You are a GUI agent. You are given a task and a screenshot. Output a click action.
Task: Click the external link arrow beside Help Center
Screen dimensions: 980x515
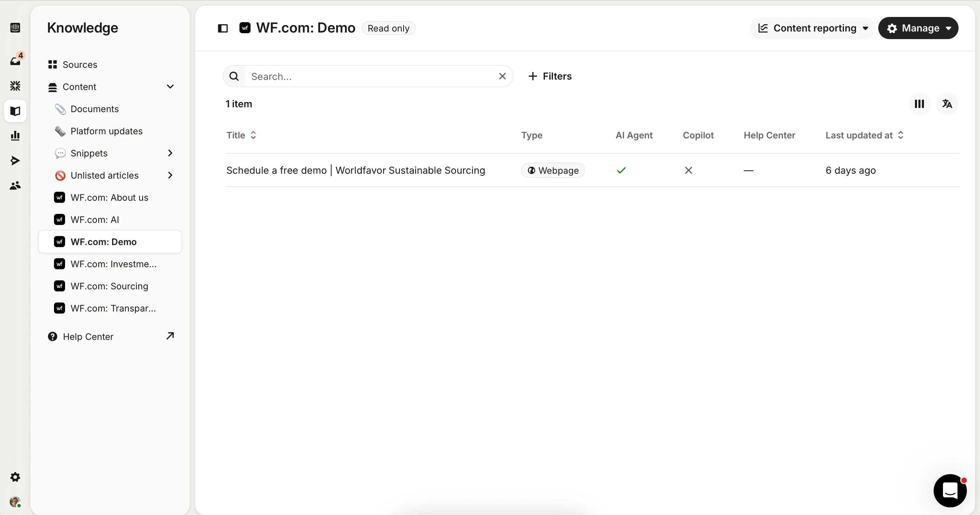point(170,336)
